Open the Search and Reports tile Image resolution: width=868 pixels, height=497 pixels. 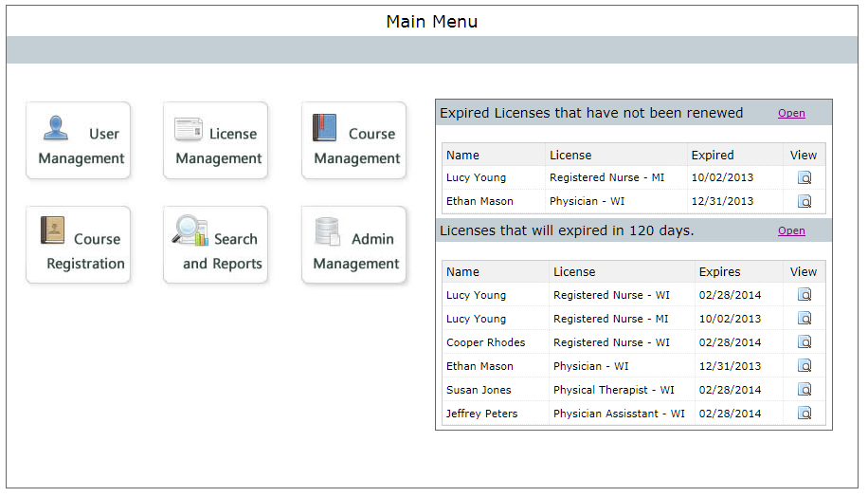215,246
